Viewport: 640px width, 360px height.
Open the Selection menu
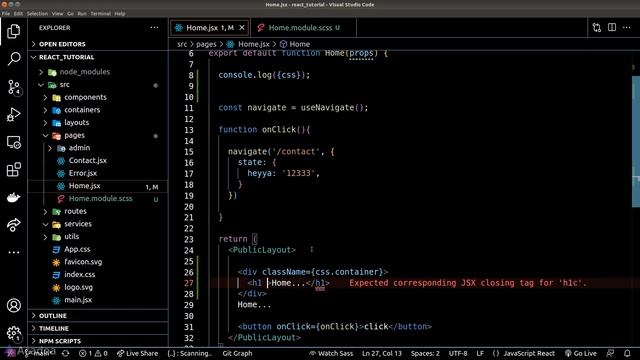pyautogui.click(x=37, y=13)
